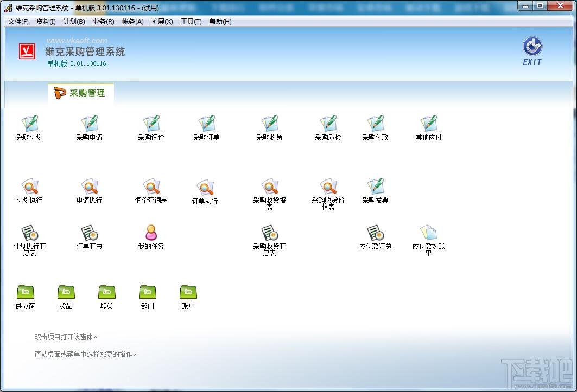Click the EXIT icon
Screen dimensions: 577x392
click(532, 51)
